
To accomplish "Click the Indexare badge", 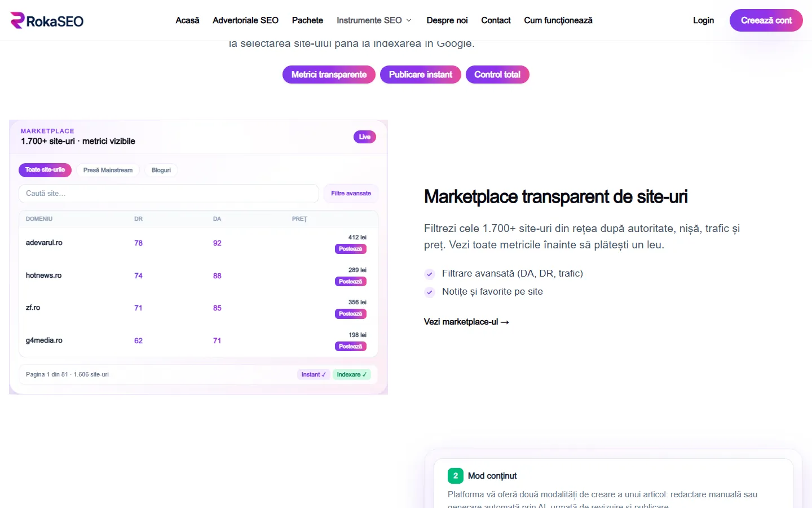I will (x=352, y=375).
